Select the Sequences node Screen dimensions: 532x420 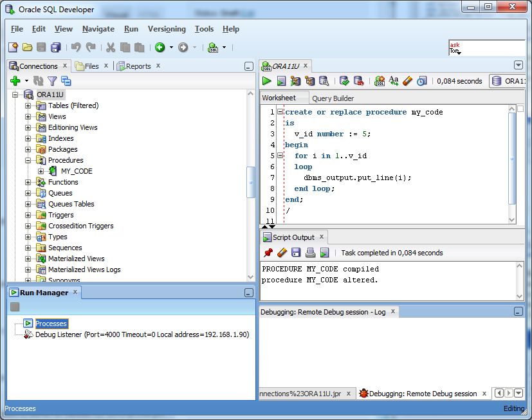click(x=65, y=248)
